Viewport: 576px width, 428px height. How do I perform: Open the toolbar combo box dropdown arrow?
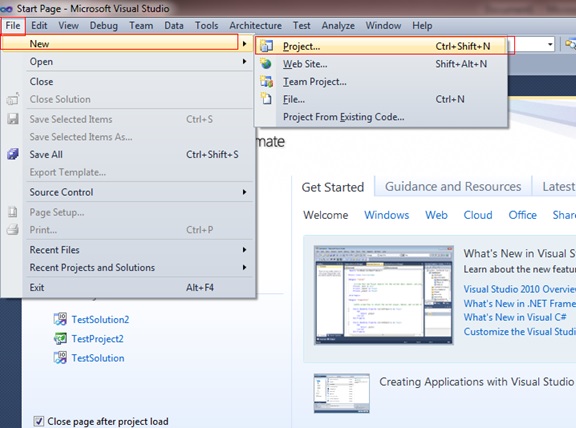click(x=550, y=45)
